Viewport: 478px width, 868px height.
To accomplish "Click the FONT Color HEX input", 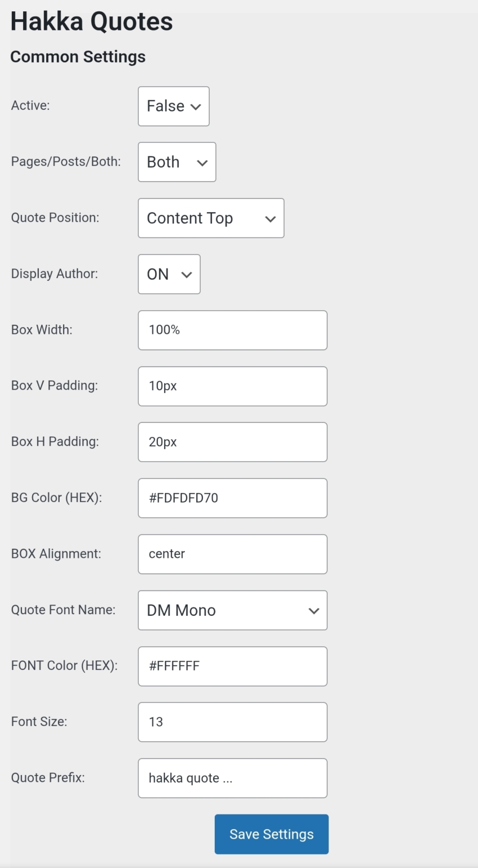I will [x=232, y=666].
